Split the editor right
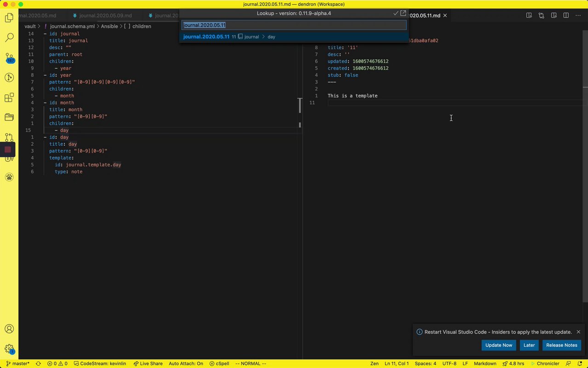 566,16
